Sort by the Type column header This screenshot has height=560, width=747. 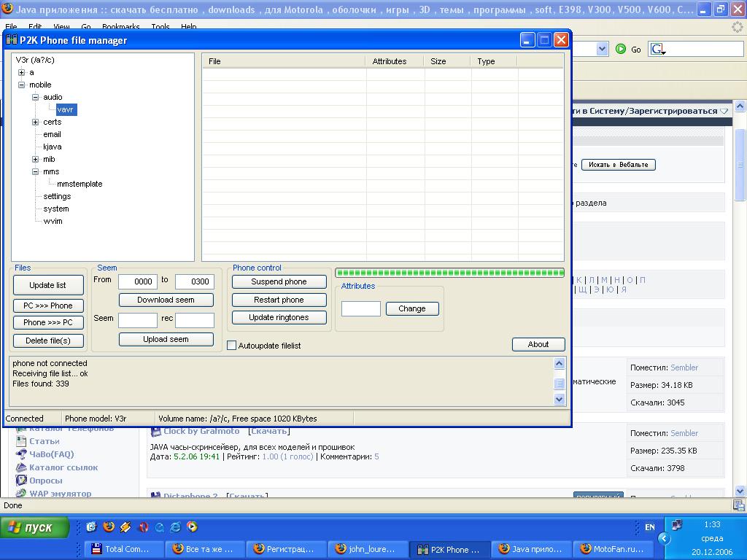point(494,61)
